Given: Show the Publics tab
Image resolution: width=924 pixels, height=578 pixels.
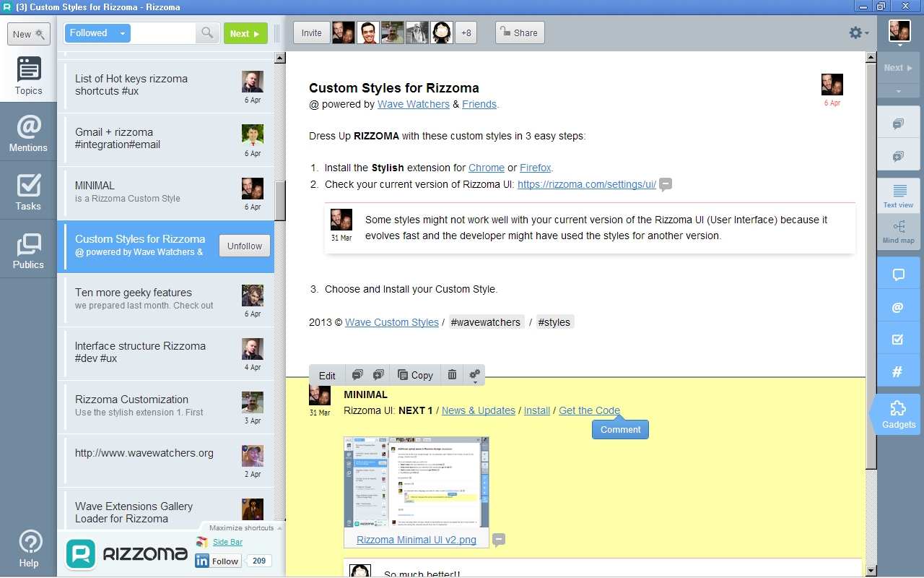Looking at the screenshot, I should click(28, 250).
